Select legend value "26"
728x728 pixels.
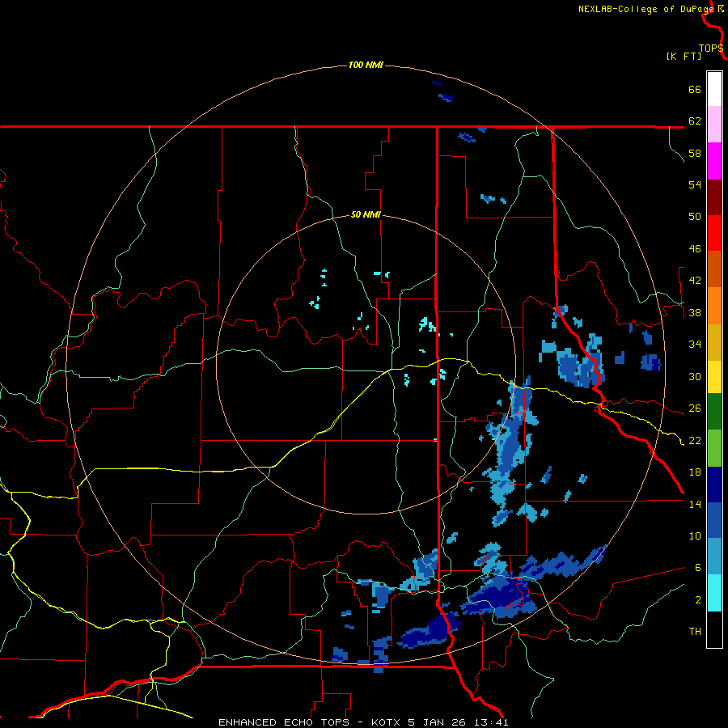click(695, 408)
